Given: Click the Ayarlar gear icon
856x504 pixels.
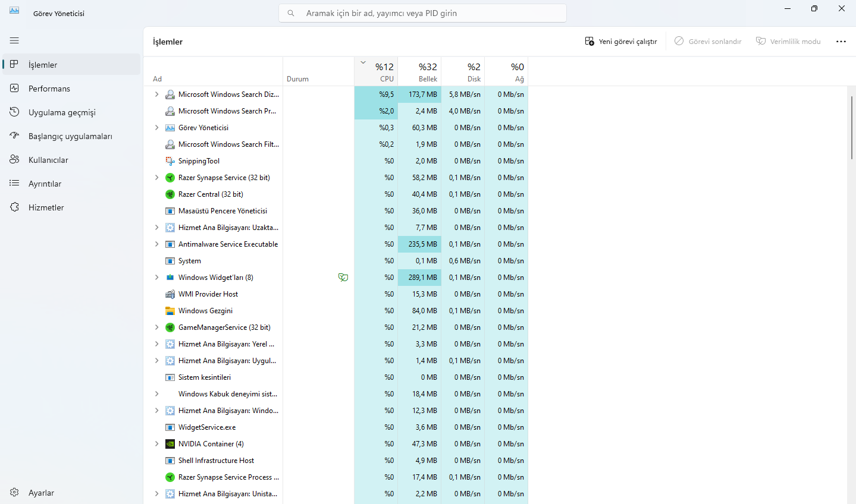Looking at the screenshot, I should point(14,492).
